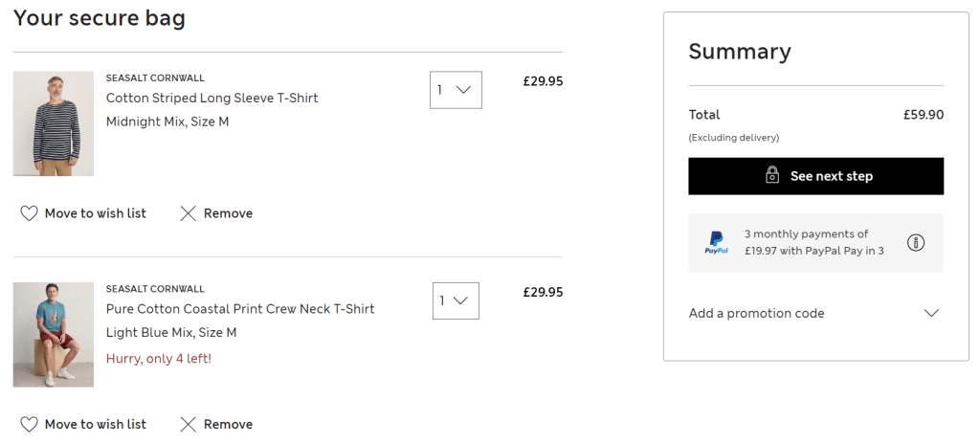Select the Move to wish list text under the Striped T-Shirt
Viewport: 980px width, 443px height.
96,213
